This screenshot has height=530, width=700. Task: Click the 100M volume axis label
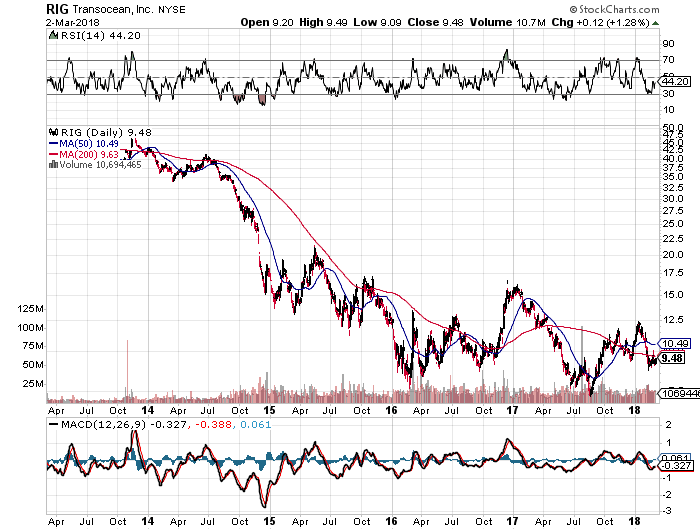[x=30, y=328]
